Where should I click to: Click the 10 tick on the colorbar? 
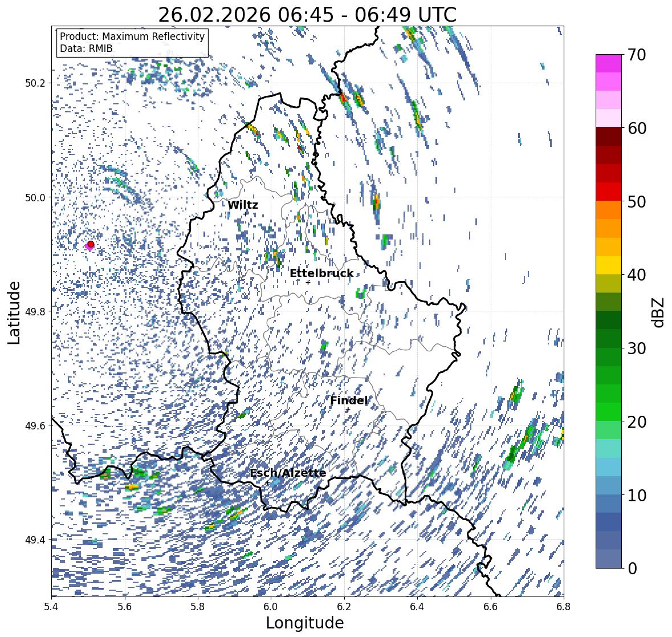tap(637, 496)
